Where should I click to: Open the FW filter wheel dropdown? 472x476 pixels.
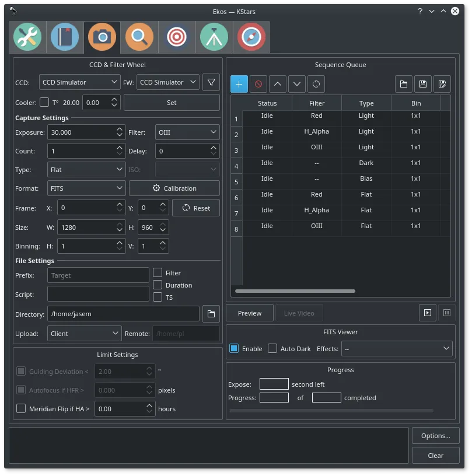(x=168, y=82)
